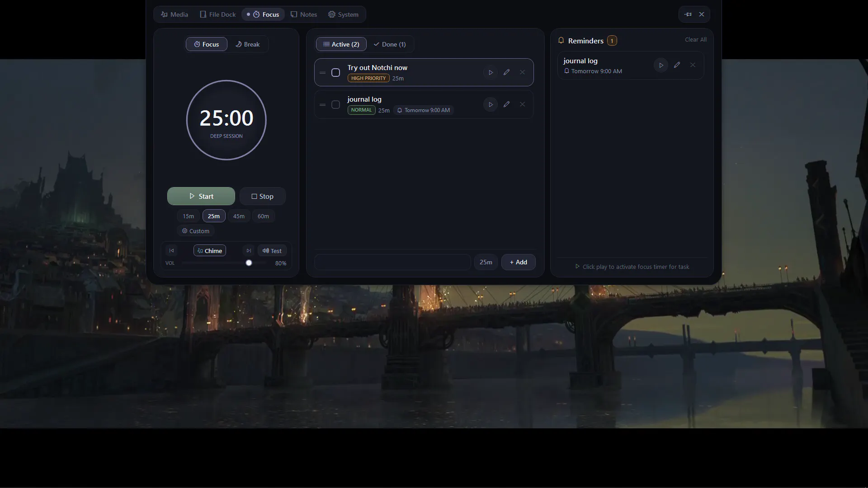
Task: Click the reminders count badge
Action: point(612,41)
